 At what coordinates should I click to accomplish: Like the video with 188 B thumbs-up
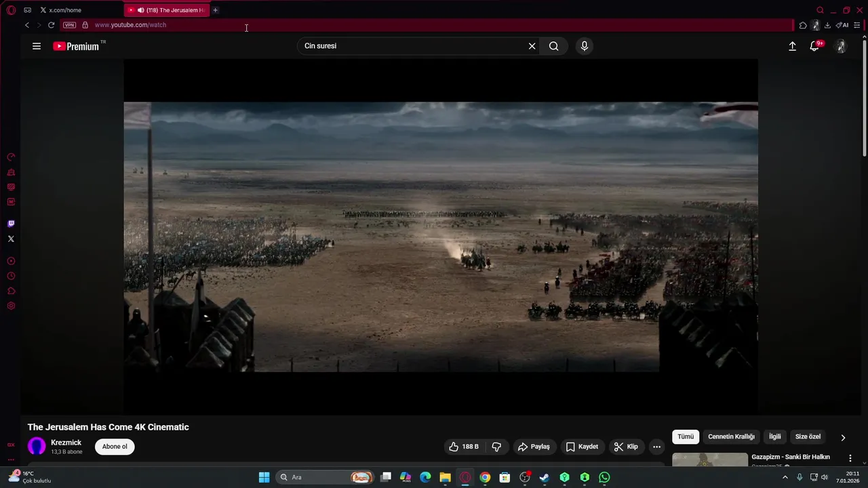463,447
